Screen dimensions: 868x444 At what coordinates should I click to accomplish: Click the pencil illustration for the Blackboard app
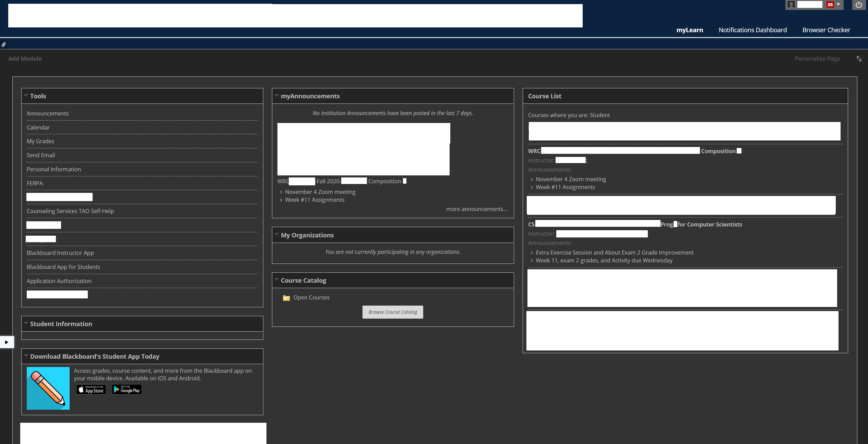(x=48, y=388)
